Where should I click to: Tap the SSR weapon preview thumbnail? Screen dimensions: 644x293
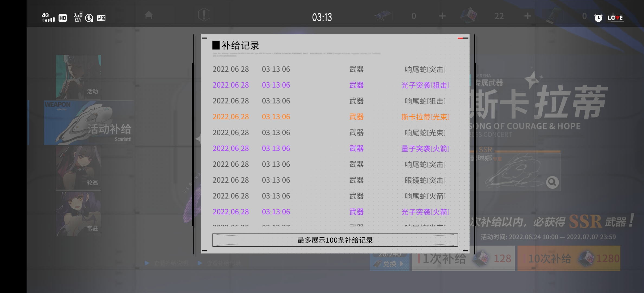(x=515, y=171)
